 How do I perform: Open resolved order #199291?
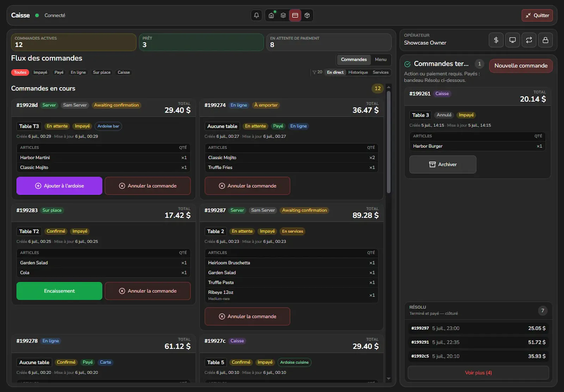tap(478, 342)
